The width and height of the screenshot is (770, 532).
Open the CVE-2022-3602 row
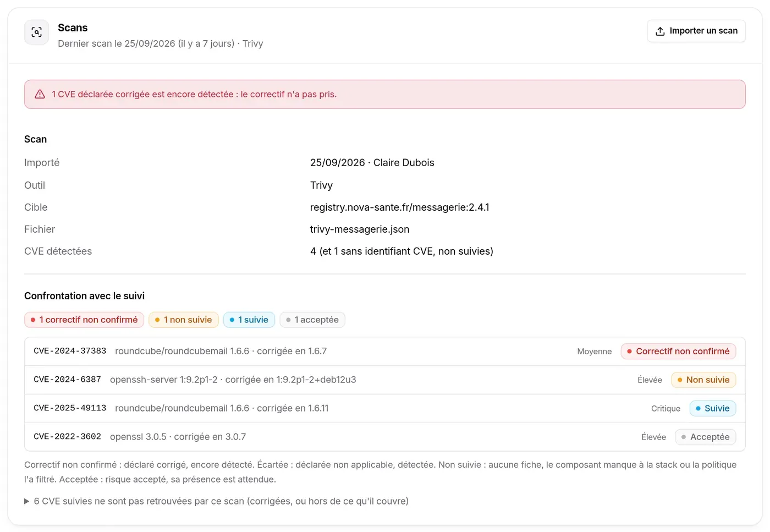(x=385, y=437)
